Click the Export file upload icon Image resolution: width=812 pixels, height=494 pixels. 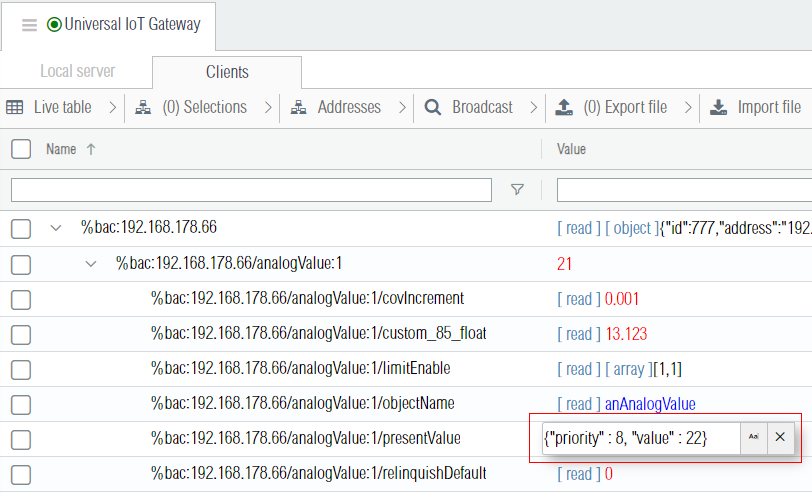(x=564, y=107)
